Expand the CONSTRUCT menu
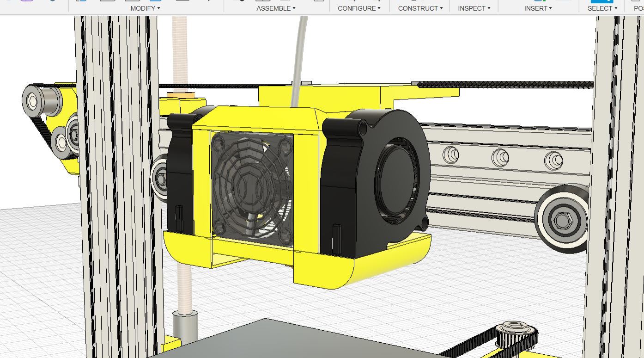The width and height of the screenshot is (644, 358). click(420, 8)
